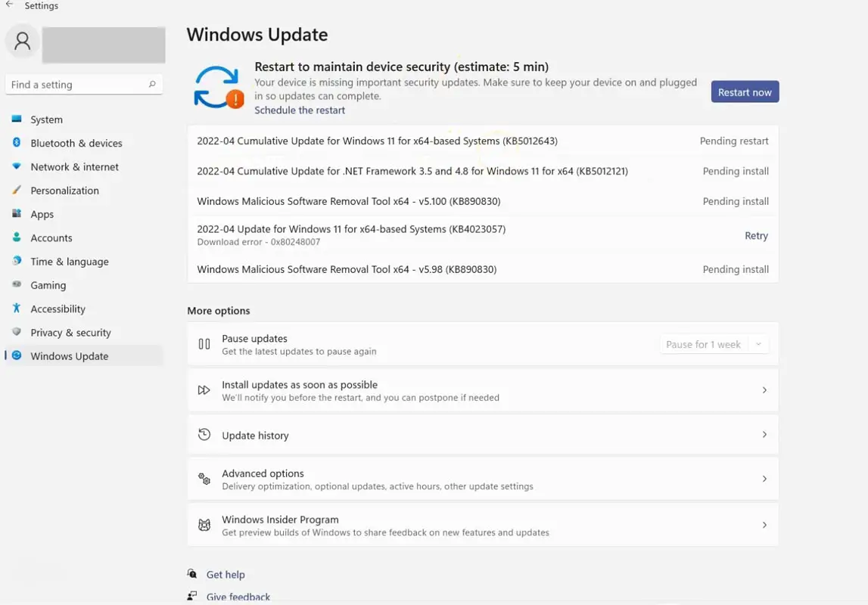Viewport: 868px width, 605px height.
Task: Click the Windows Insider Program cat icon
Action: [204, 525]
